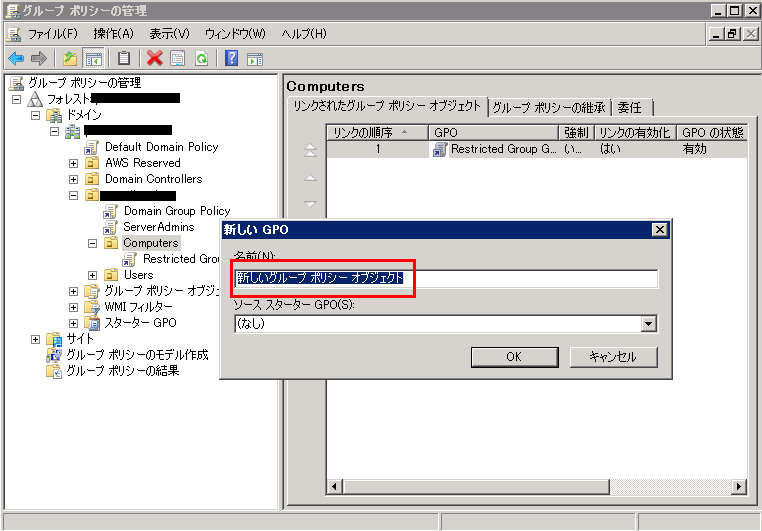
Task: Click 有効 status cell in GPO row
Action: [694, 149]
